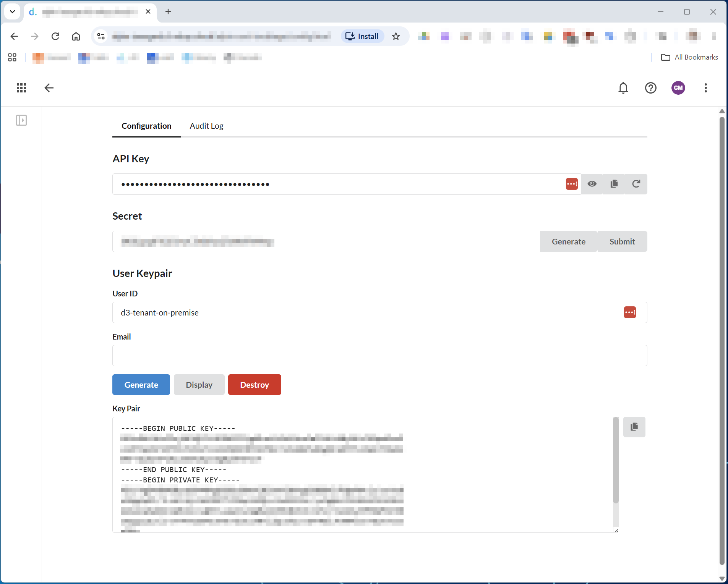The image size is (728, 584).
Task: Close the current browser tab
Action: 148,11
